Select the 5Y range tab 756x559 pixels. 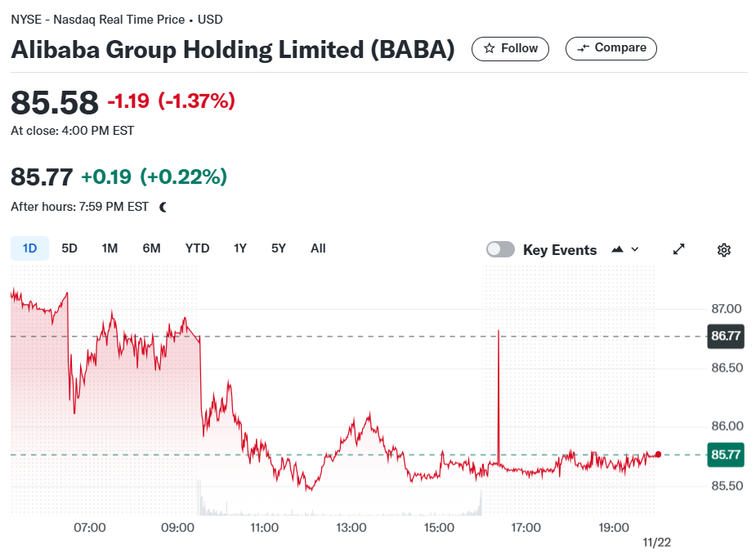279,248
